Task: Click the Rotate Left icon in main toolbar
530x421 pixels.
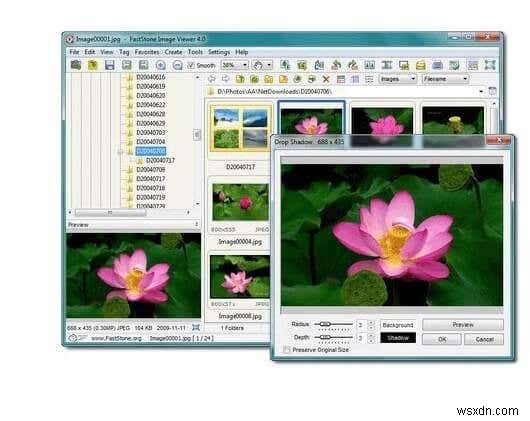Action: pos(336,65)
